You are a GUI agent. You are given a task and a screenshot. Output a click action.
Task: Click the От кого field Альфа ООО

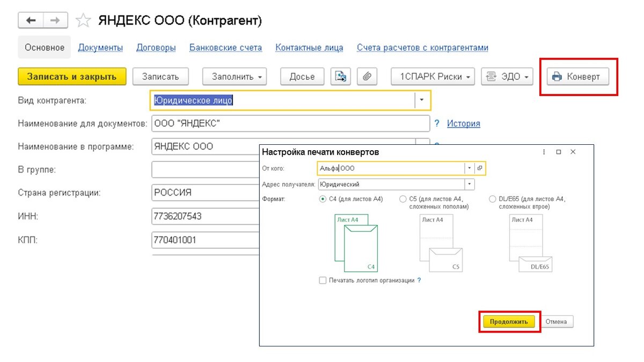coord(391,168)
